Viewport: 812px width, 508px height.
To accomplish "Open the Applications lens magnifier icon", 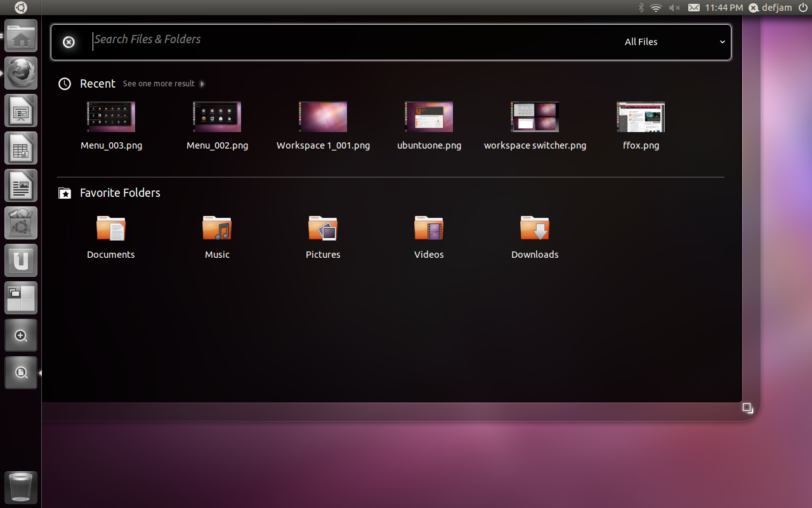I will click(x=21, y=335).
